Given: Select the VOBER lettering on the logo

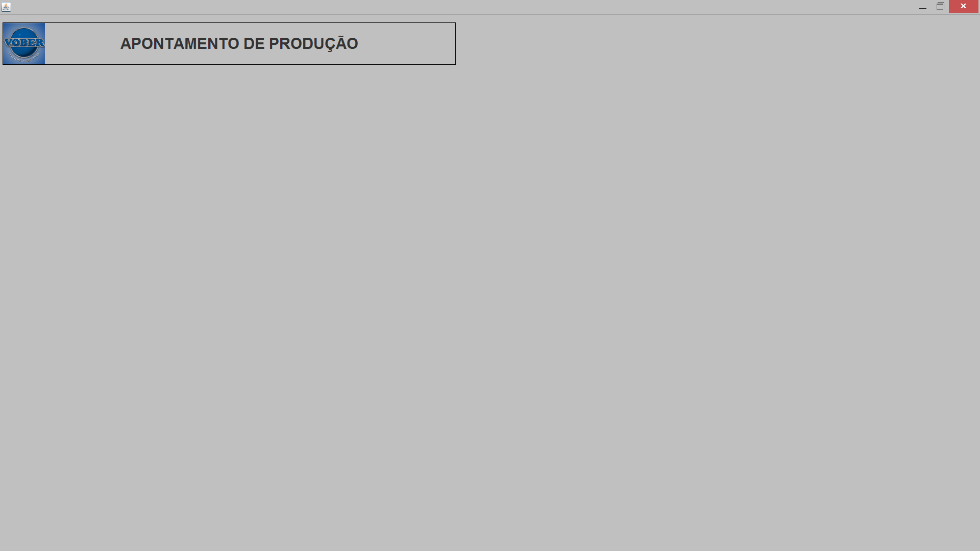Looking at the screenshot, I should click(x=24, y=42).
